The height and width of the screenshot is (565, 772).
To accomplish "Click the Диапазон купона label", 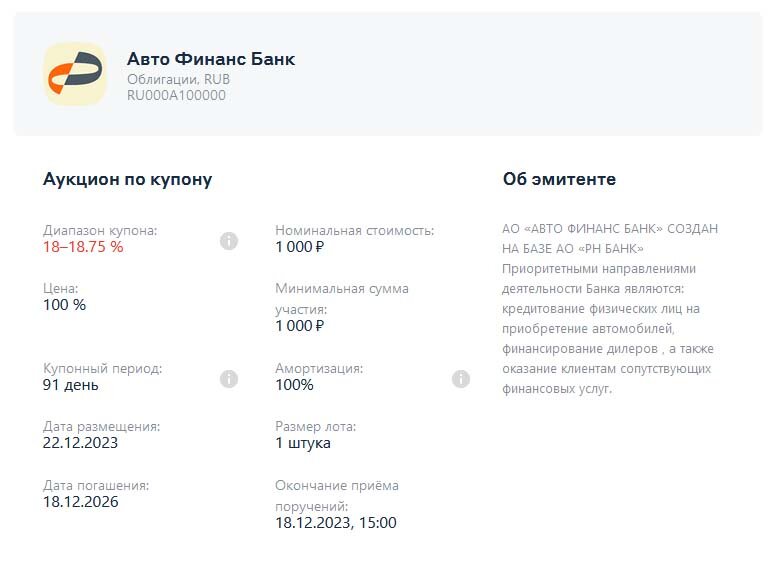I will 100,230.
